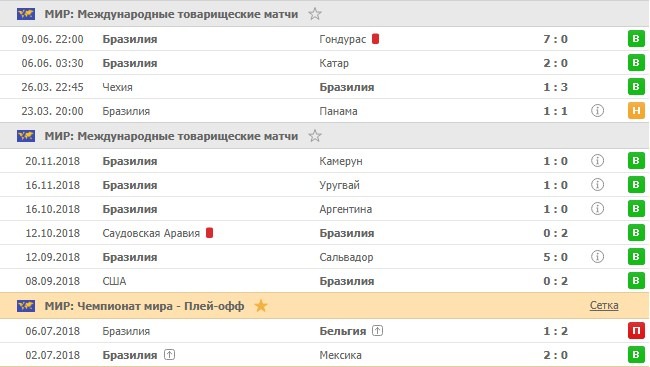Click date 12.09.2018
Viewport: 650px width, 367px height.
click(x=53, y=257)
